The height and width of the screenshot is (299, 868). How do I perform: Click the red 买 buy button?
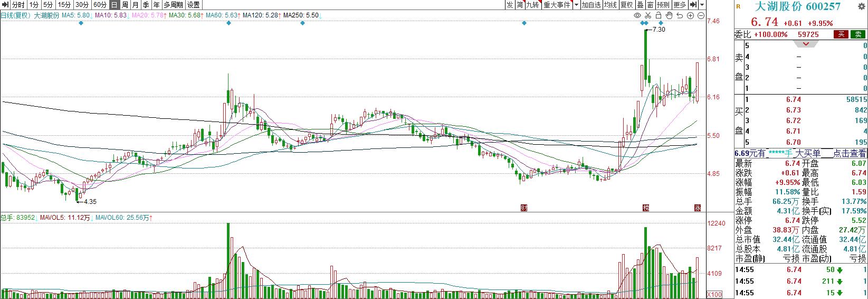841,34
